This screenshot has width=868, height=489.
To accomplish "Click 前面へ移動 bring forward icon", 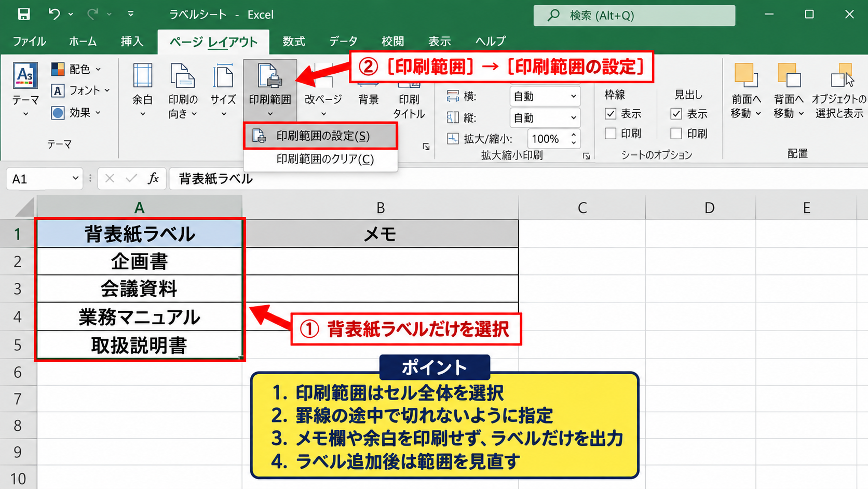I will click(746, 76).
